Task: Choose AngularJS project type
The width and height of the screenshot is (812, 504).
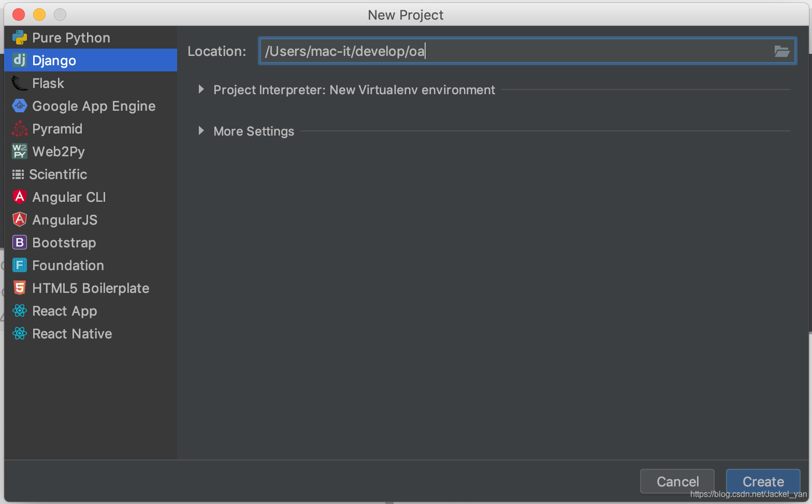Action: coord(65,220)
